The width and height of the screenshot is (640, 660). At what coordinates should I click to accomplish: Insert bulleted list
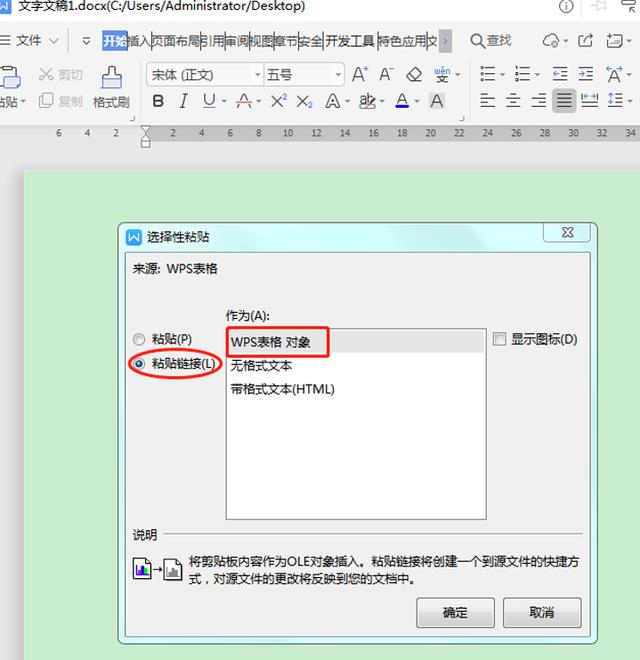[488, 74]
